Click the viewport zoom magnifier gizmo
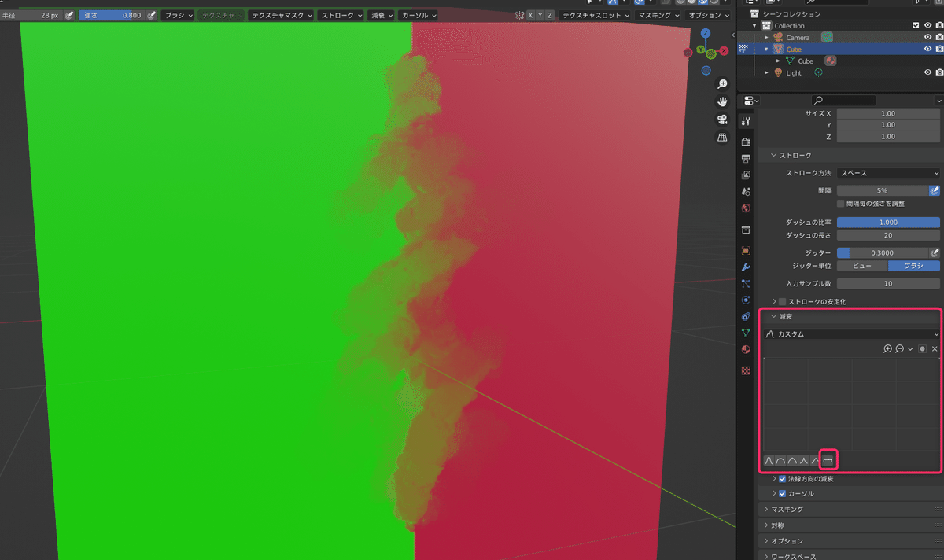This screenshot has height=560, width=944. point(721,84)
